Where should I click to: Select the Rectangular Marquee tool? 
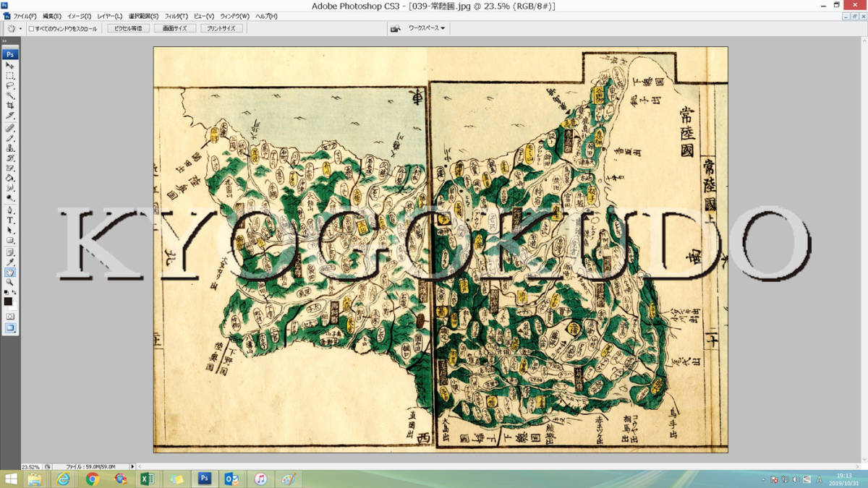click(10, 75)
